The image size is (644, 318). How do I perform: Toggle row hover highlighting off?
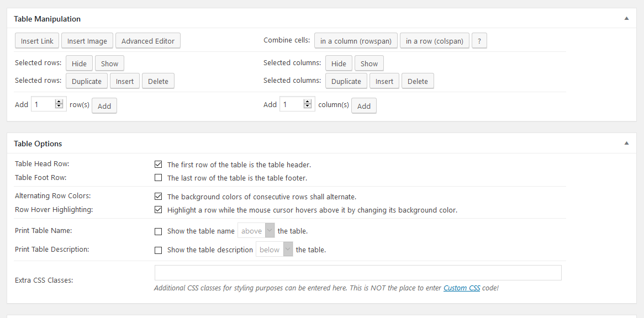pyautogui.click(x=159, y=209)
